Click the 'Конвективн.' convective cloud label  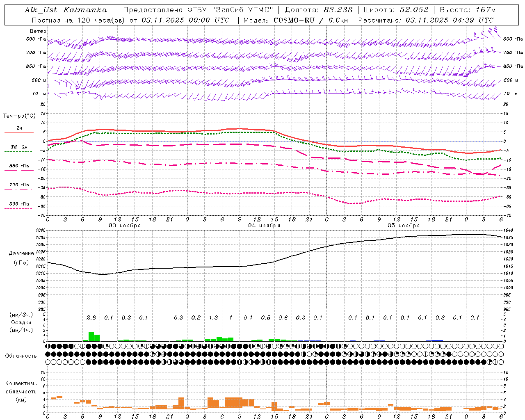point(21,383)
